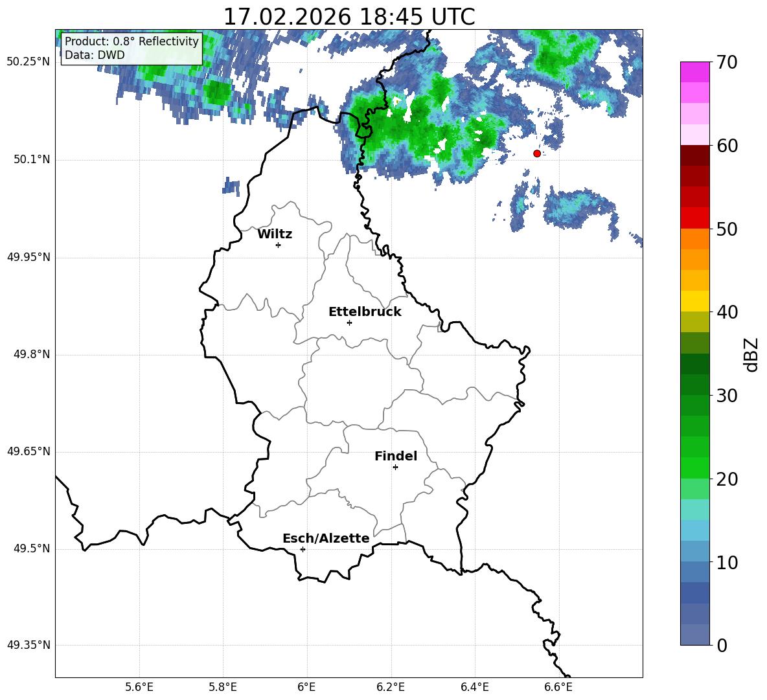Click the 50.1°N latitude label
767x700 pixels.
tap(32, 160)
